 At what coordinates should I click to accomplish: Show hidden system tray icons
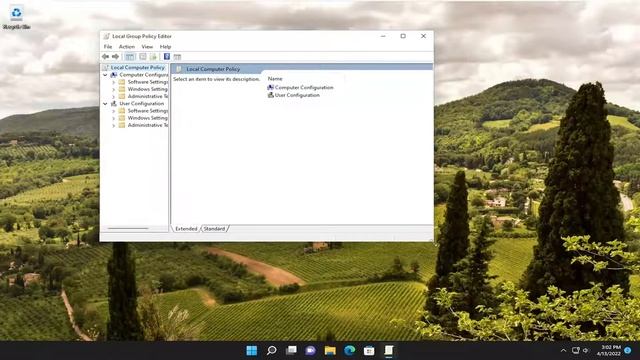(563, 351)
